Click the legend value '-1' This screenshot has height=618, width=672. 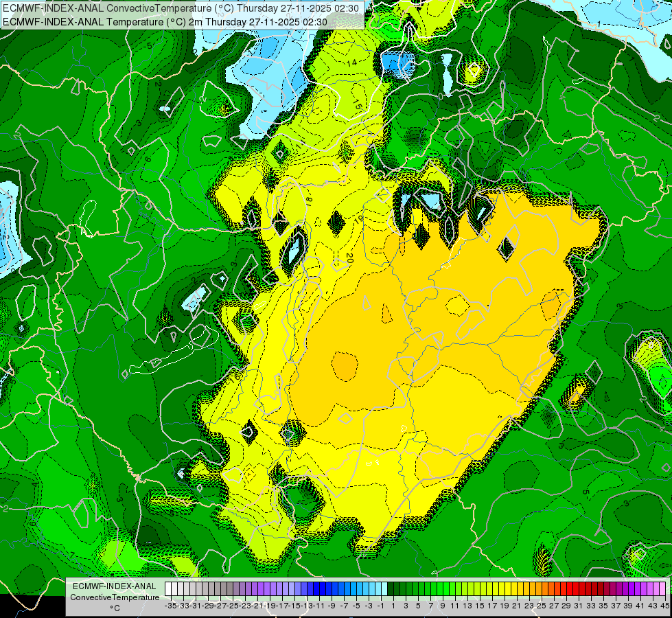pos(381,606)
